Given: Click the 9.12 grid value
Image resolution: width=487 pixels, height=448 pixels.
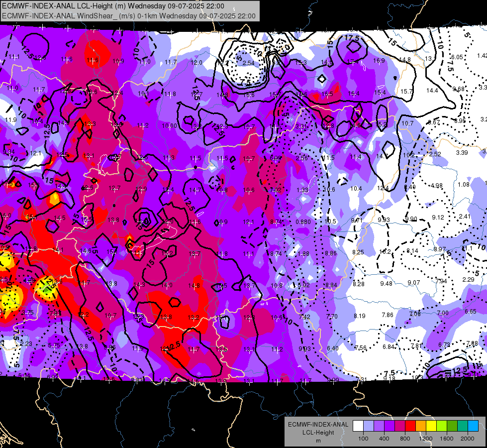Looking at the screenshot, I should [x=438, y=218].
